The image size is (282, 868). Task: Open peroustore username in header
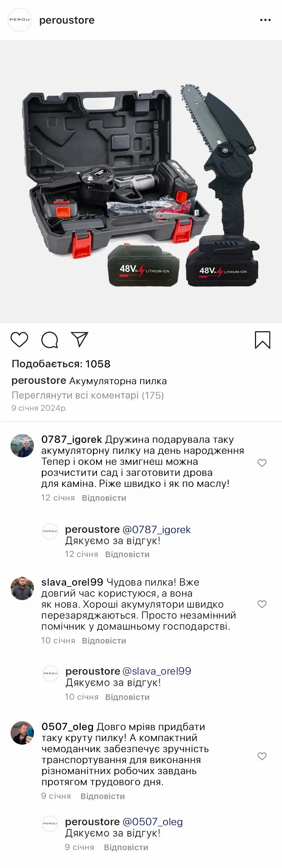tap(67, 20)
